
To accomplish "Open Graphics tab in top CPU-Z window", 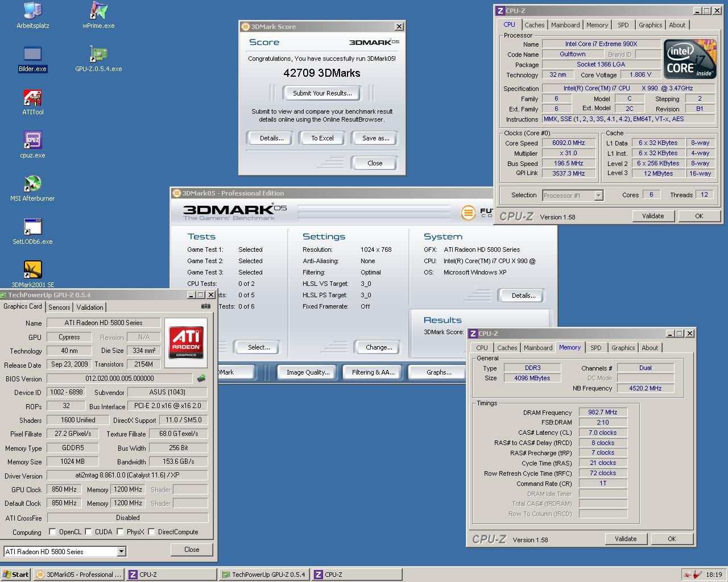I will (650, 25).
